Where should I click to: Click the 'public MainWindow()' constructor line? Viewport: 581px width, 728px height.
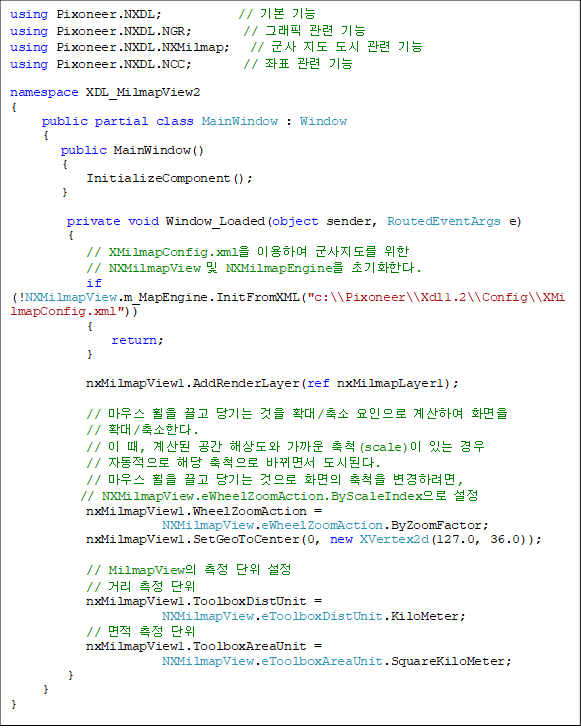point(132,150)
